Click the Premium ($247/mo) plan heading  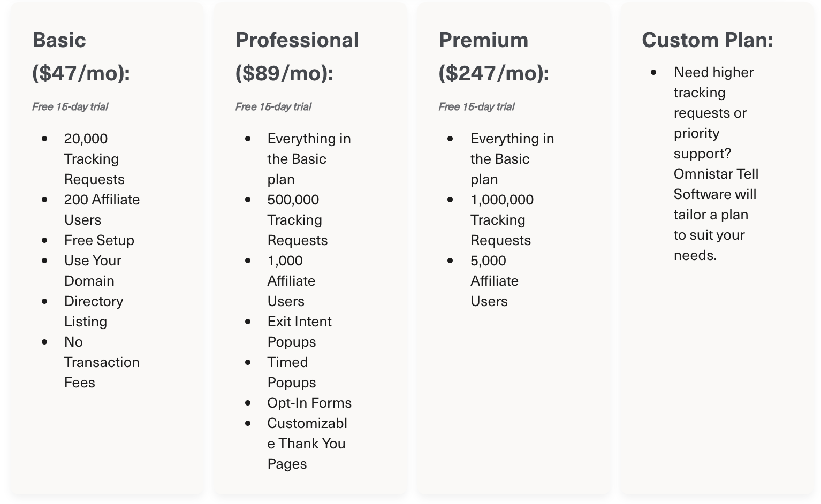click(493, 56)
